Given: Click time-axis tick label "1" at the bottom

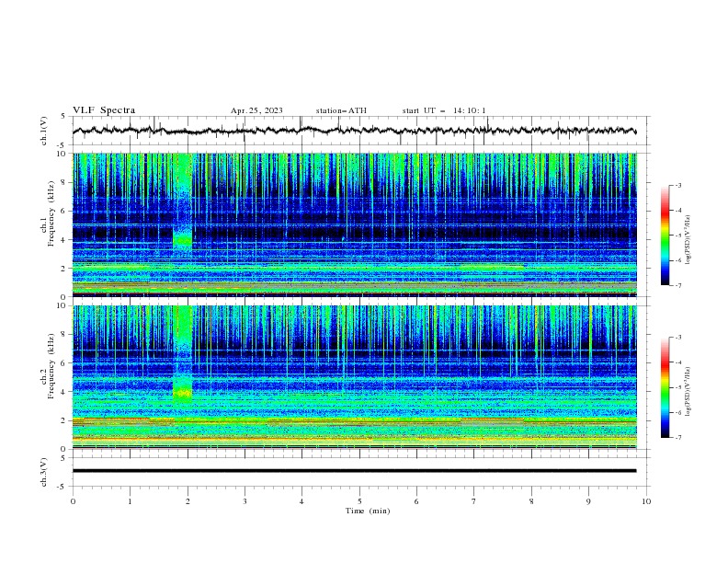Looking at the screenshot, I should pos(130,501).
